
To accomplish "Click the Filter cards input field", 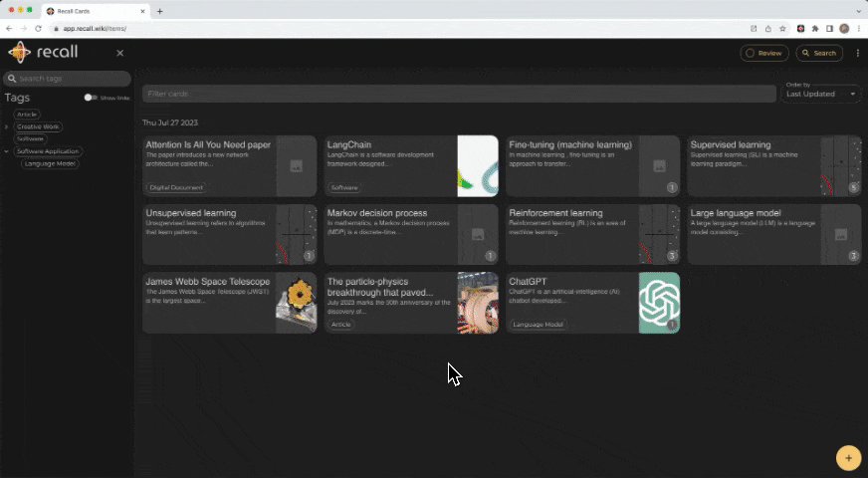I will pyautogui.click(x=458, y=94).
